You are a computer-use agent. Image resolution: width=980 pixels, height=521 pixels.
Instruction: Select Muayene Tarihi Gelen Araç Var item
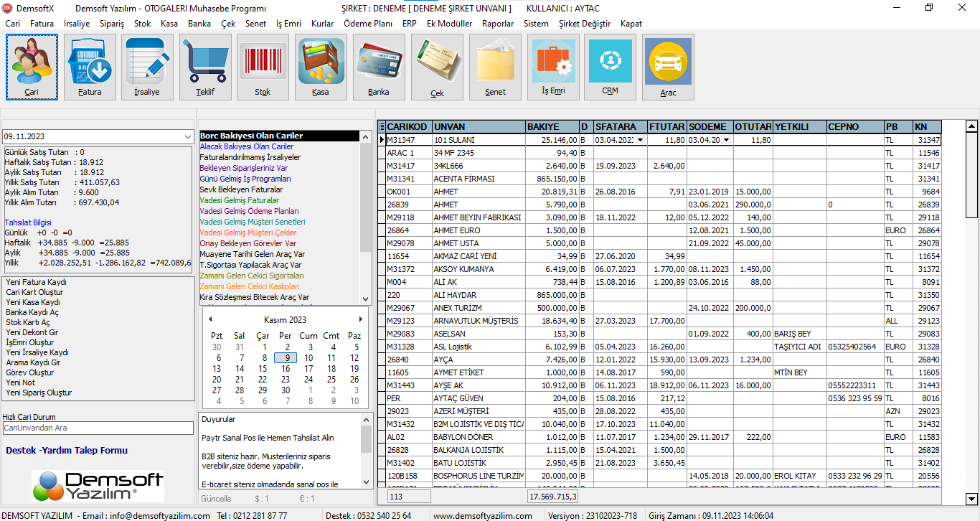coord(253,254)
